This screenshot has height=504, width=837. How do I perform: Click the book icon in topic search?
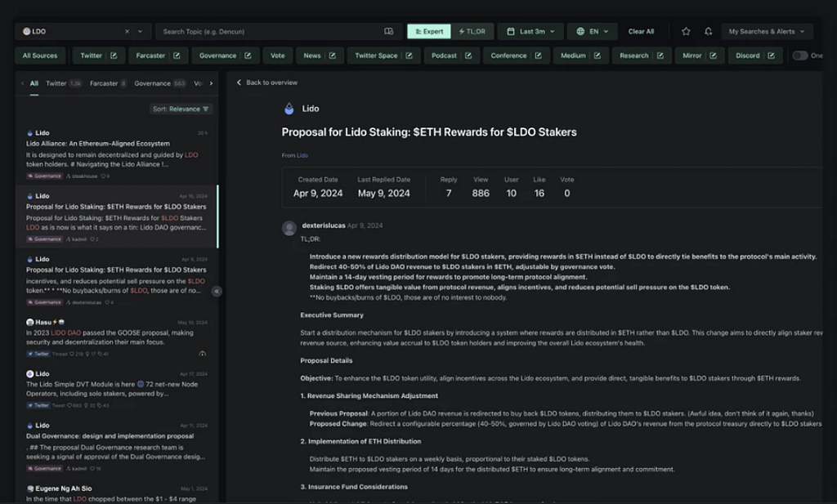tap(389, 32)
